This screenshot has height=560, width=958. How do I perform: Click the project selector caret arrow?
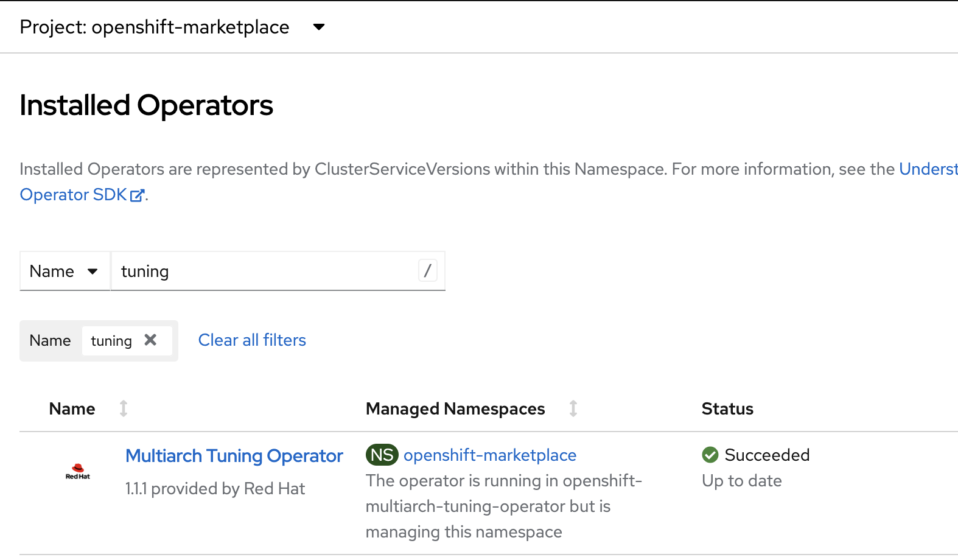tap(318, 27)
